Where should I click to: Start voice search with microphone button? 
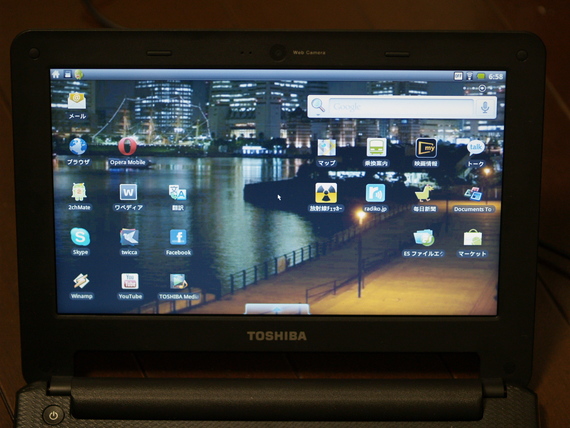pos(484,107)
